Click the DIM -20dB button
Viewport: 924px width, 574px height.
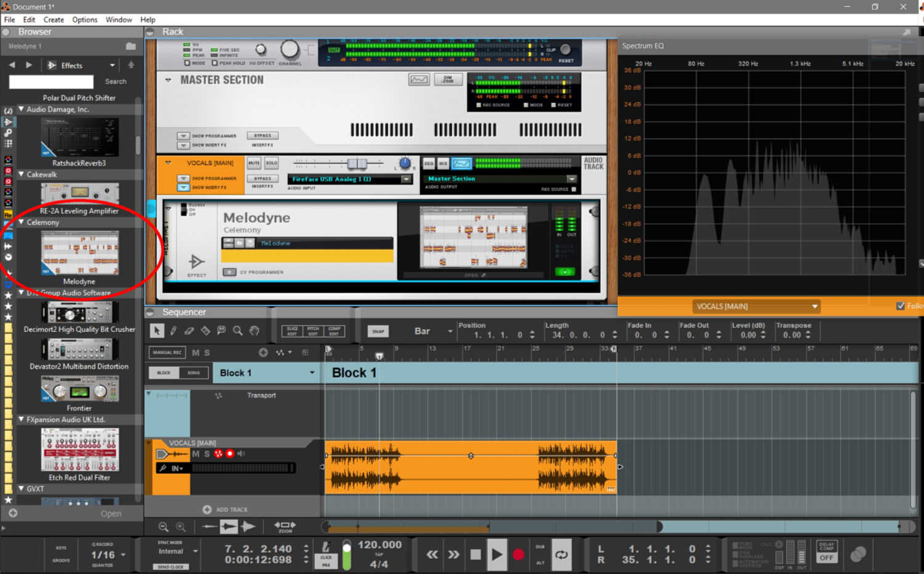pyautogui.click(x=448, y=79)
